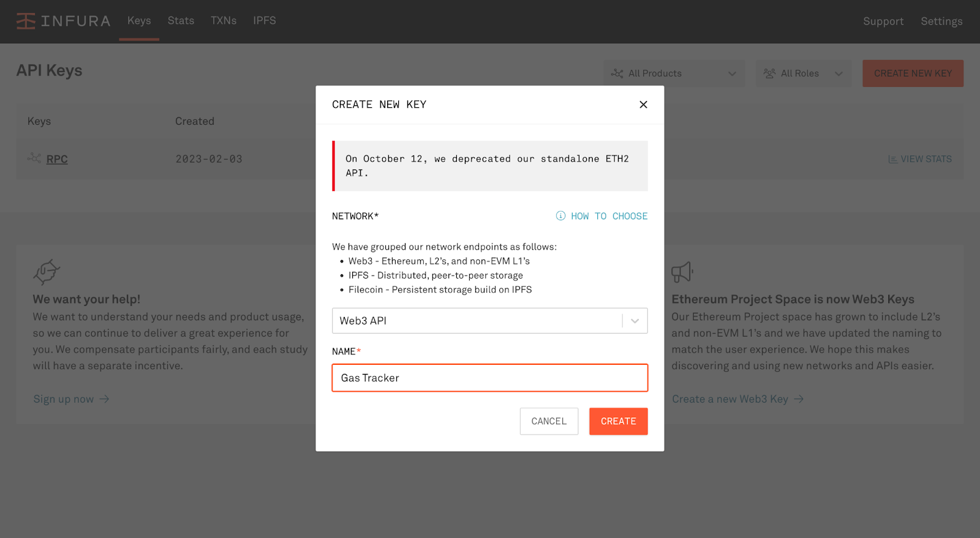The image size is (980, 538).
Task: Open the RPC key link
Action: pos(57,159)
